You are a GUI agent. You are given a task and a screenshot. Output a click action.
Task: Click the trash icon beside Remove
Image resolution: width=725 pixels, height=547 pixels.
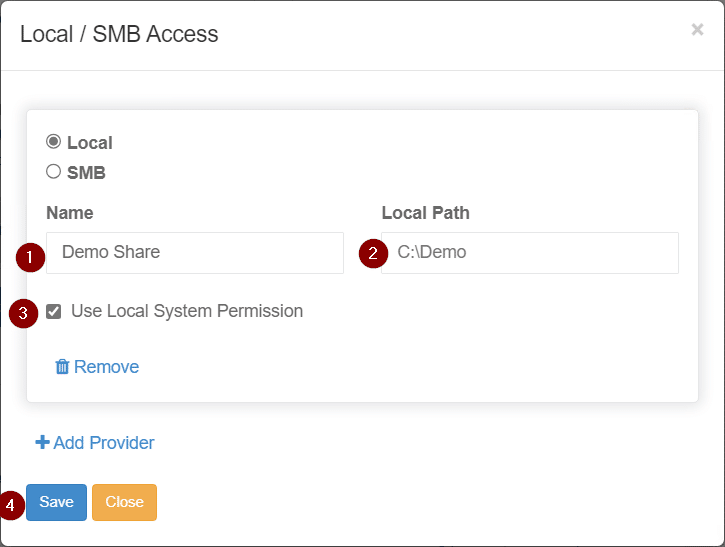coord(62,367)
